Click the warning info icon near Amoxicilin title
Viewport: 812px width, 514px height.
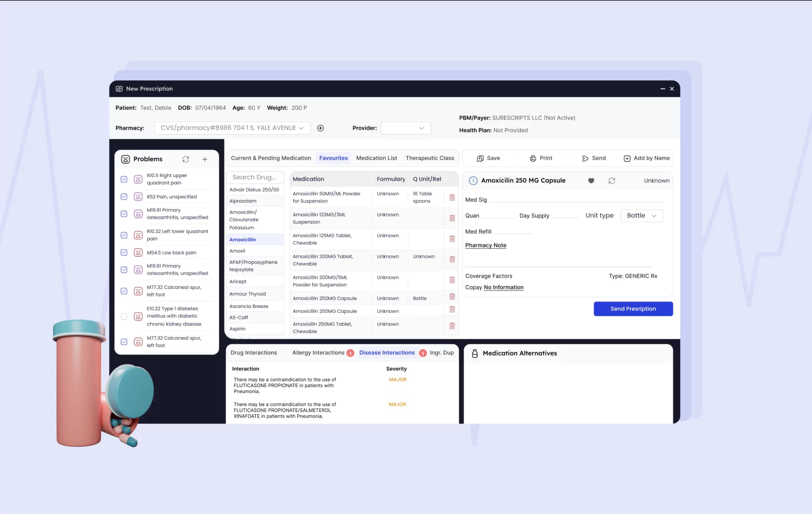point(473,180)
